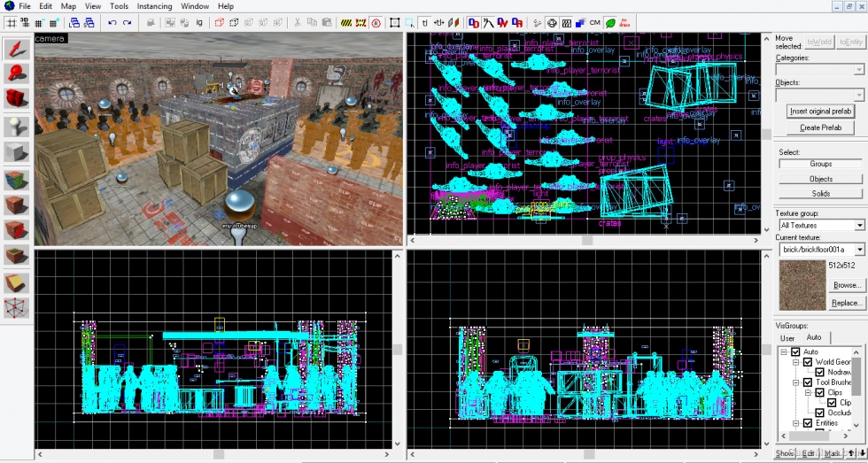Click the larger grid size icon
This screenshot has width=868, height=463.
[x=54, y=23]
